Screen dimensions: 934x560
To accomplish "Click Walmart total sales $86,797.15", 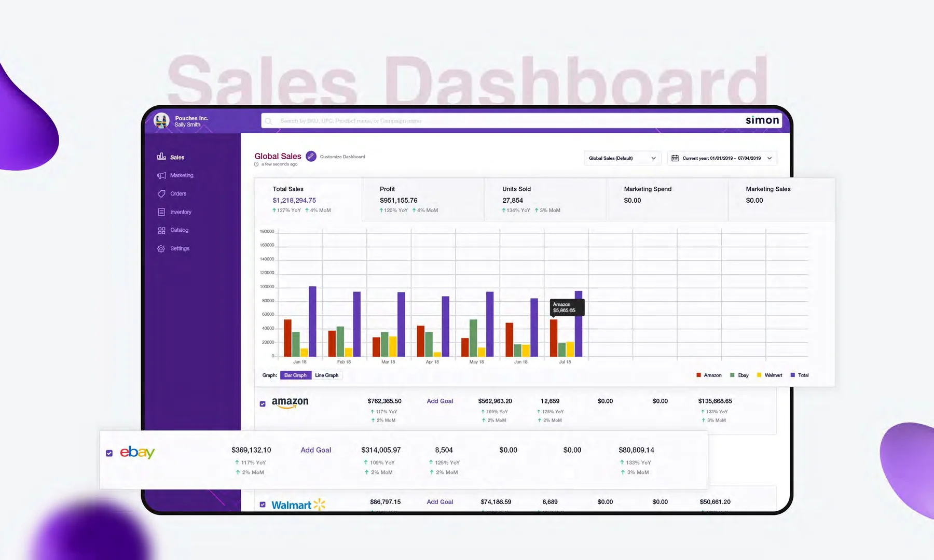I will tap(386, 502).
